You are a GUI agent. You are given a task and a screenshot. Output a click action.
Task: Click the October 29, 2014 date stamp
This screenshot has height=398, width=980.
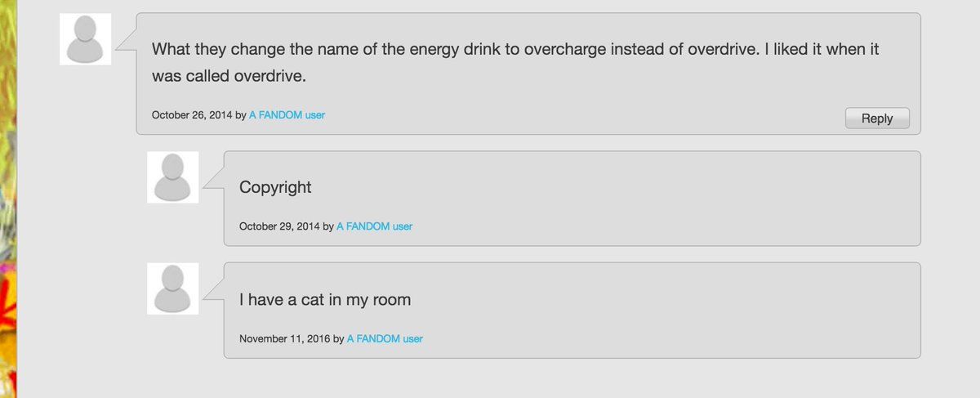[279, 226]
